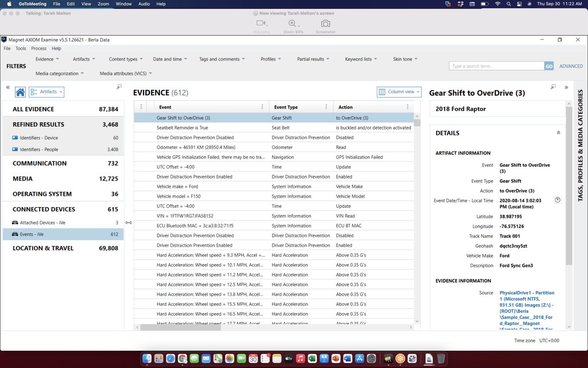This screenshot has height=368, width=588.
Task: Open the Keyword lists filter dropdown
Action: 361,59
